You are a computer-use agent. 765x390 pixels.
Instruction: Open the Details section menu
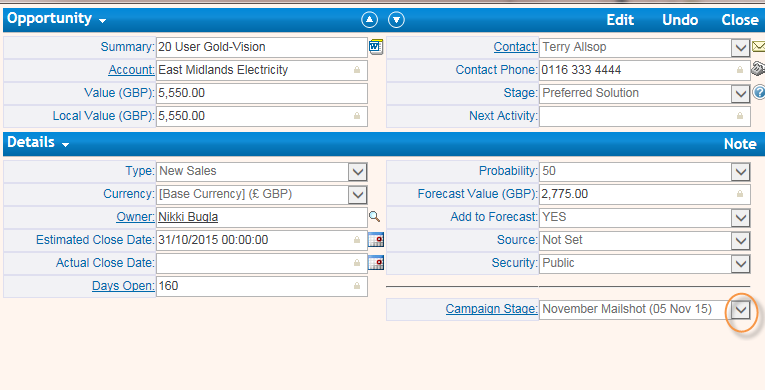(x=38, y=143)
